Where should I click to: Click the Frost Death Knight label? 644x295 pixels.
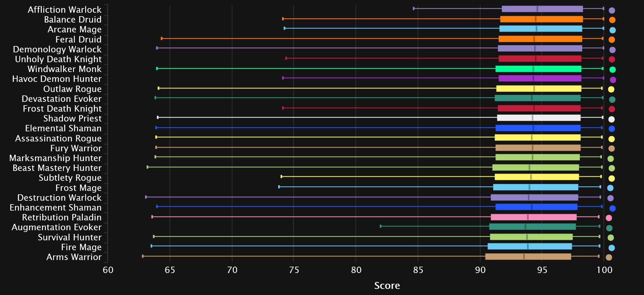coord(62,109)
